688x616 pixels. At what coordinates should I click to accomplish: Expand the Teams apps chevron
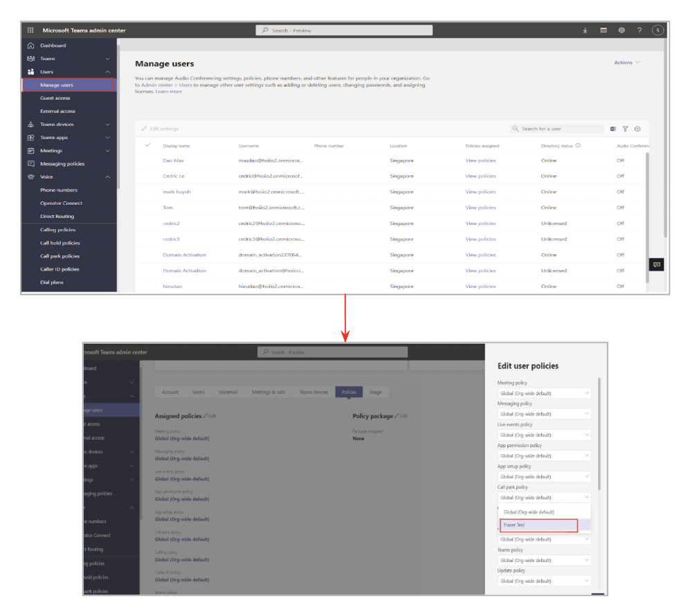[107, 138]
